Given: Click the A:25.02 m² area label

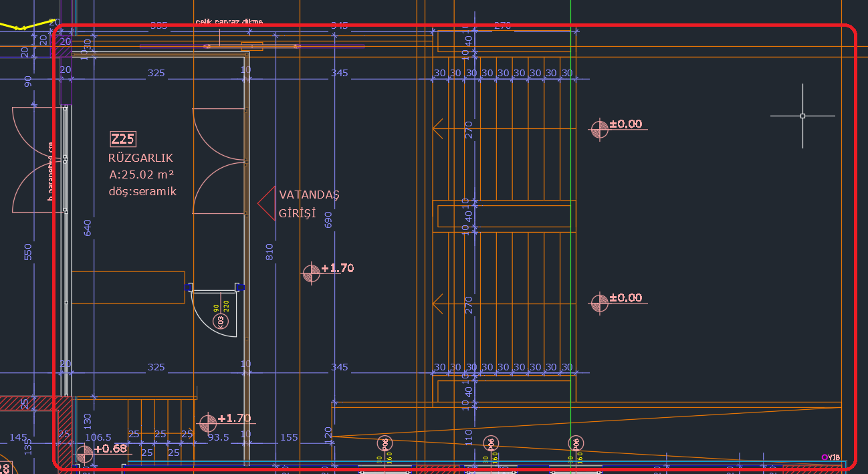Looking at the screenshot, I should tap(141, 175).
